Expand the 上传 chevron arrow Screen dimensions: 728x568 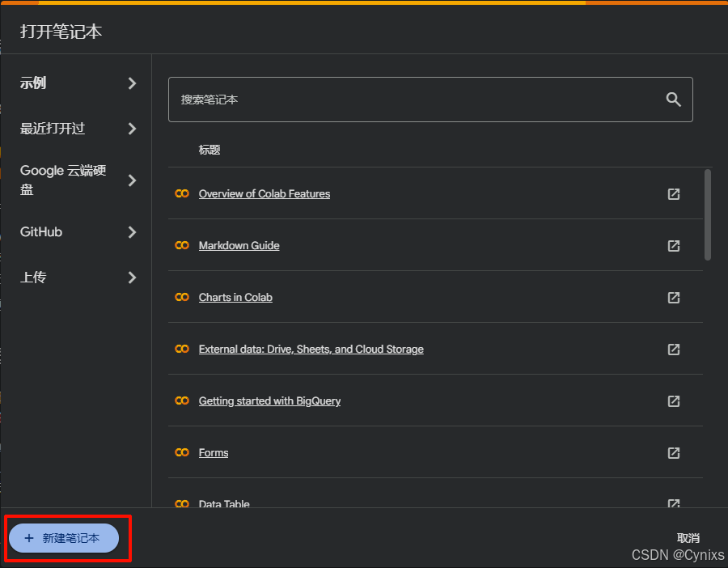133,278
